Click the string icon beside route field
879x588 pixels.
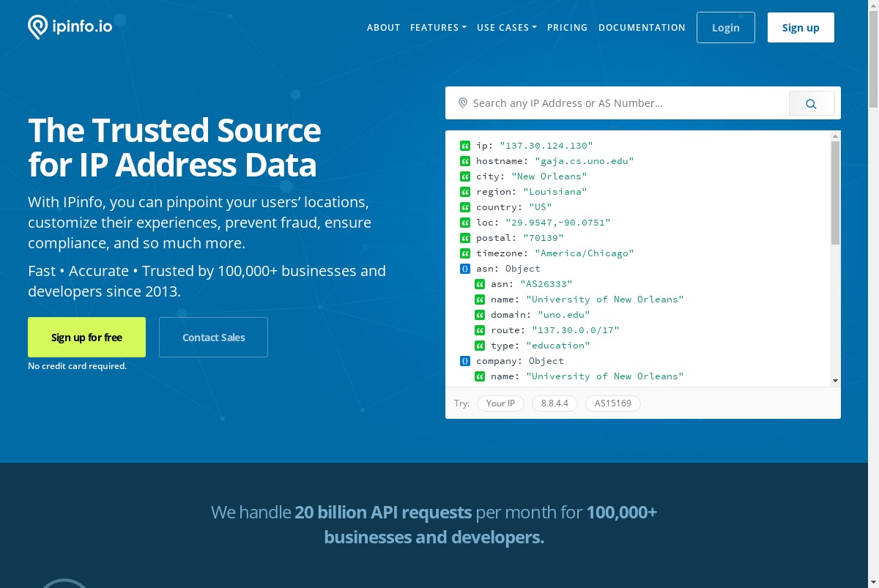tap(480, 330)
